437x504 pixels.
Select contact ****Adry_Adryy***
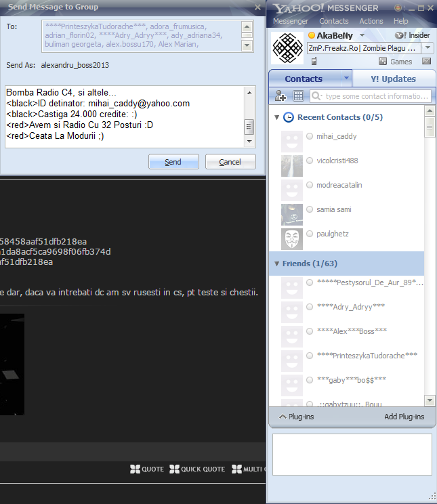click(351, 307)
